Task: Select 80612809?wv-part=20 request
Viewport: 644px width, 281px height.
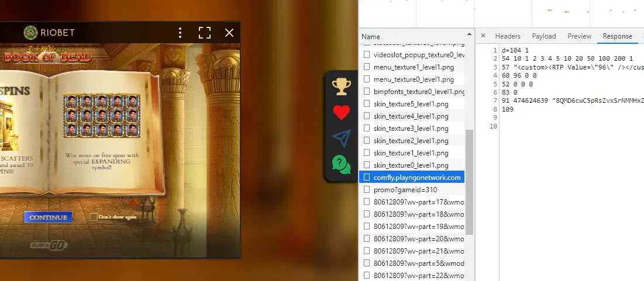Action: 412,239
